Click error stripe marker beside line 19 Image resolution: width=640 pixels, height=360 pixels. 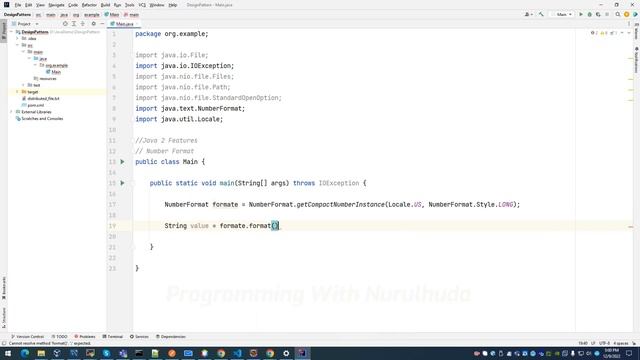tap(631, 227)
